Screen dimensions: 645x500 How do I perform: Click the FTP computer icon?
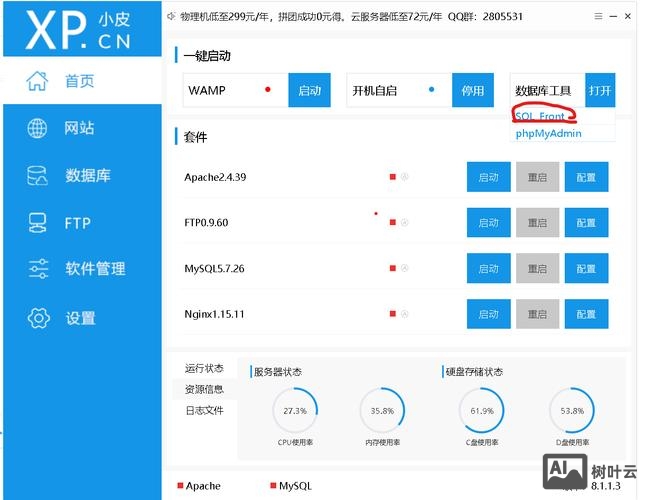37,223
